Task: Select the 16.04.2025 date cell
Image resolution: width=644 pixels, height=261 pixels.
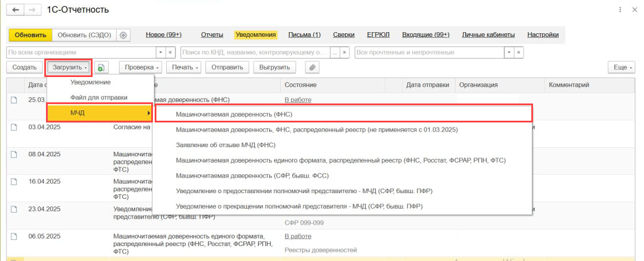Action: point(44,182)
